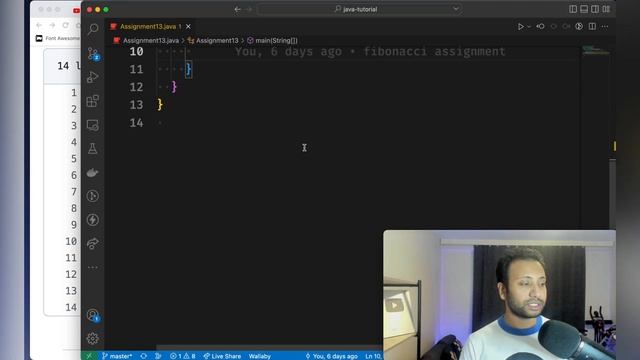Open the Manage gear menu
Image resolution: width=640 pixels, height=360 pixels.
93,338
